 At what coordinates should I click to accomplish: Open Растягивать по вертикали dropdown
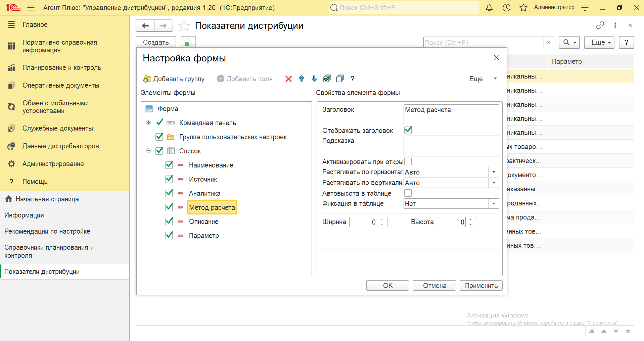click(x=494, y=183)
